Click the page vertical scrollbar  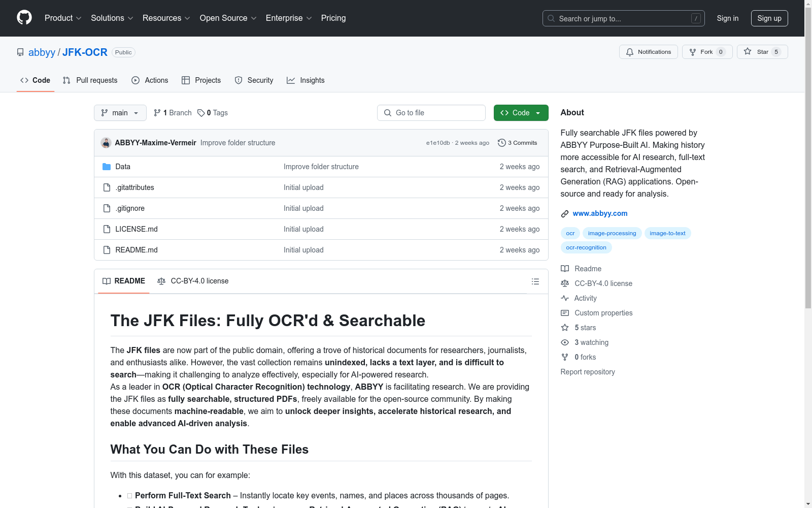pos(808,157)
